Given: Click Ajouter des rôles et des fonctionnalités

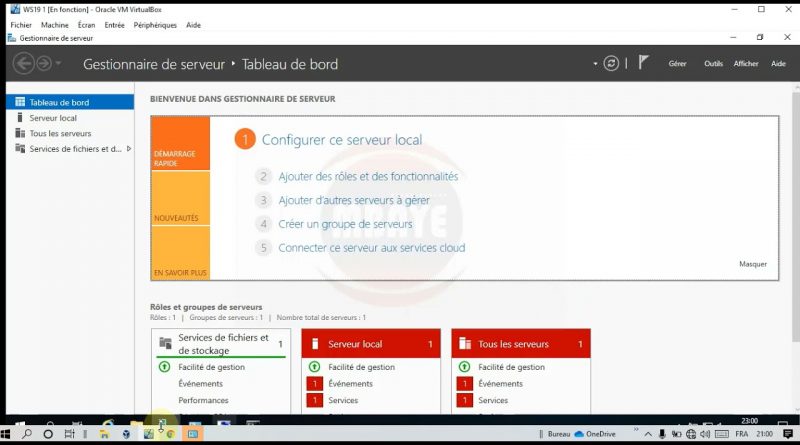Looking at the screenshot, I should (368, 177).
